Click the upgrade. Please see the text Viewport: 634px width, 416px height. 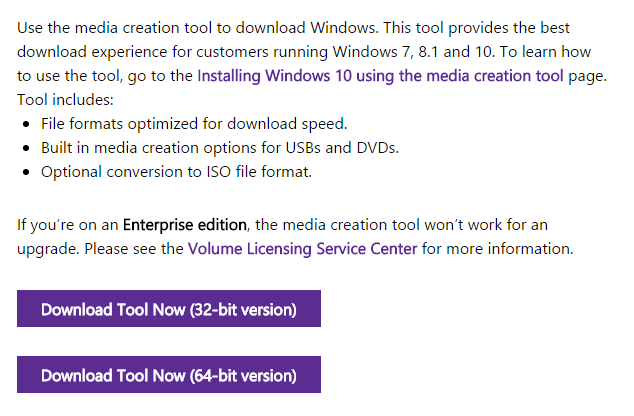100,249
